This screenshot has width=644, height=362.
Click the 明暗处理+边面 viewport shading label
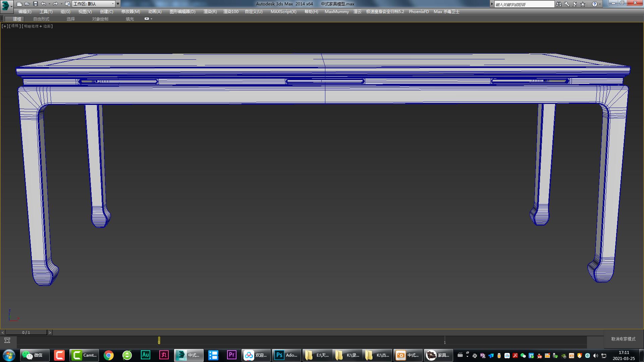click(37, 26)
